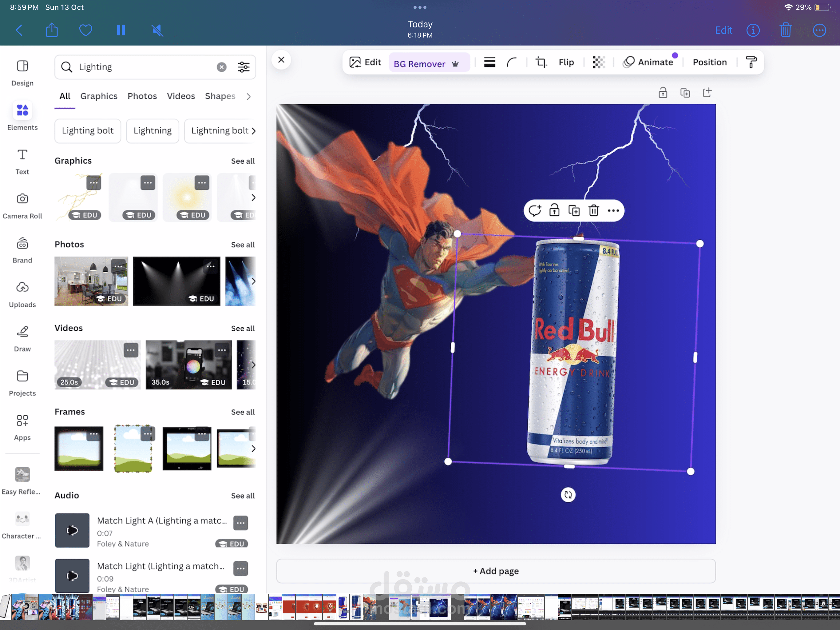Image resolution: width=840 pixels, height=630 pixels.
Task: Click See all next to Videos
Action: 243,328
